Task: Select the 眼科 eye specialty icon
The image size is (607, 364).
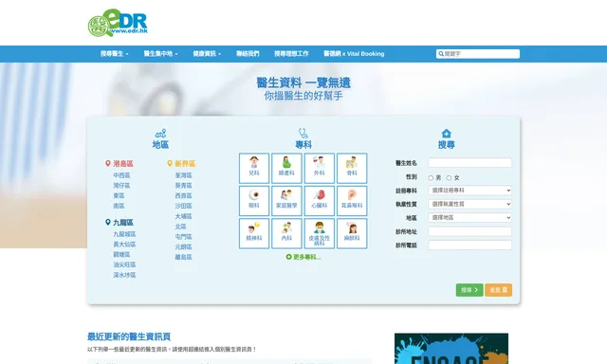Action: pos(254,201)
